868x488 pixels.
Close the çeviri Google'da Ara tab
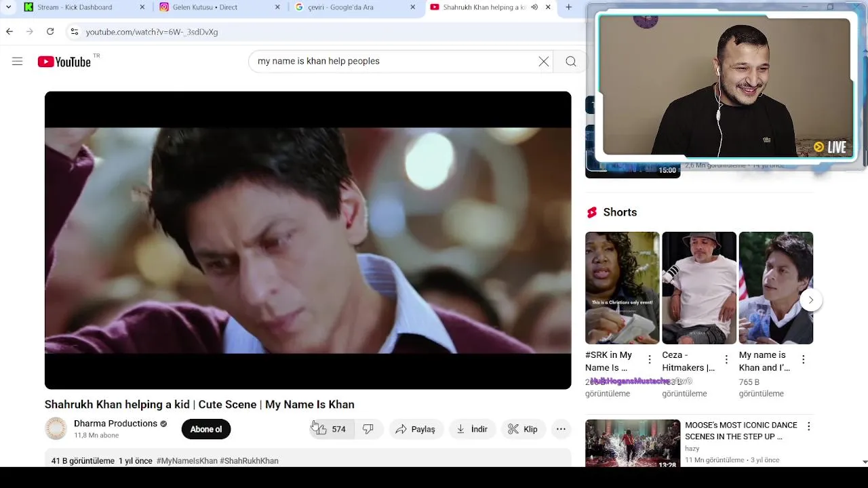coord(413,7)
